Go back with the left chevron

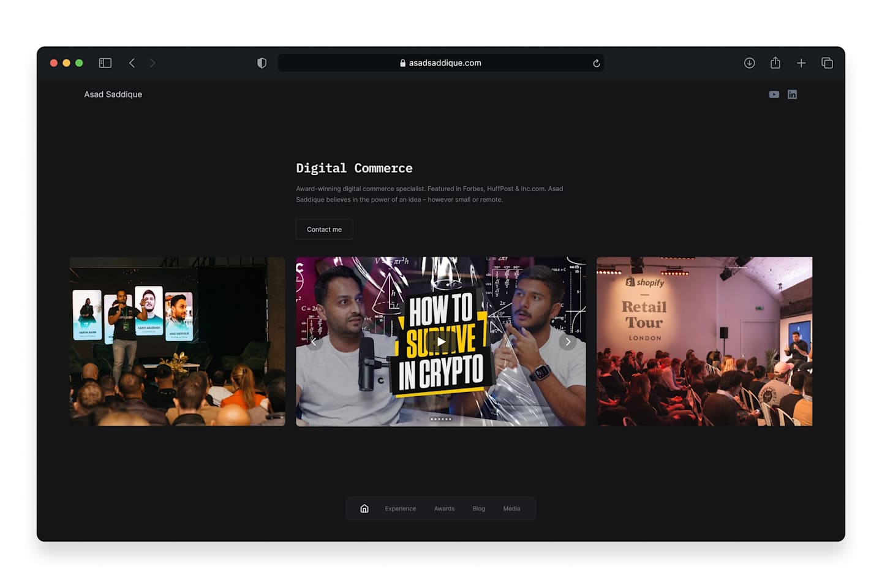(x=132, y=63)
